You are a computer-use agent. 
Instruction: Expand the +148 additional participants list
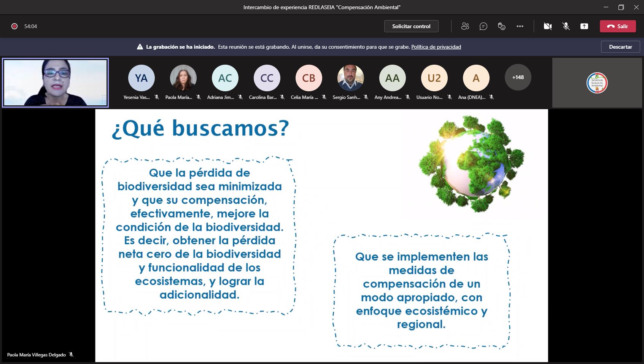[518, 77]
